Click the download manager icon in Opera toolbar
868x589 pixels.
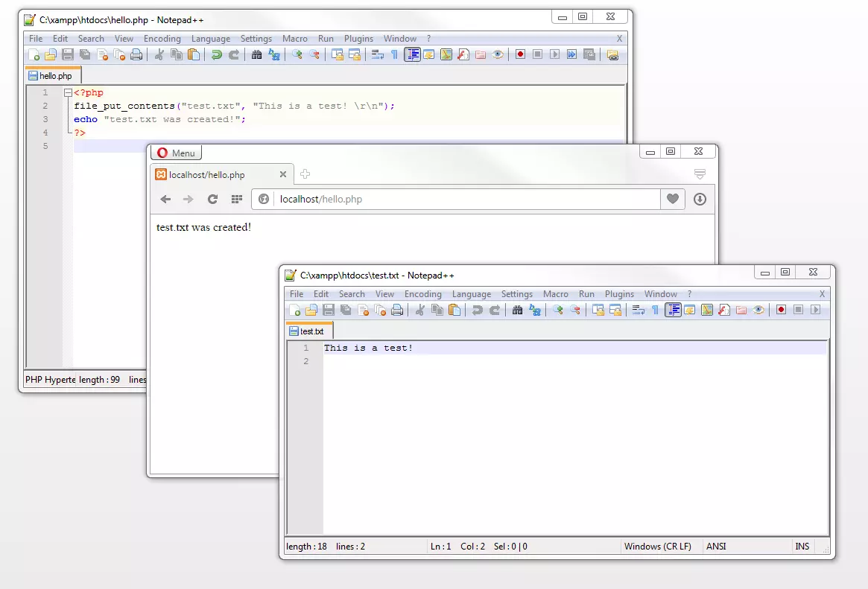(699, 199)
